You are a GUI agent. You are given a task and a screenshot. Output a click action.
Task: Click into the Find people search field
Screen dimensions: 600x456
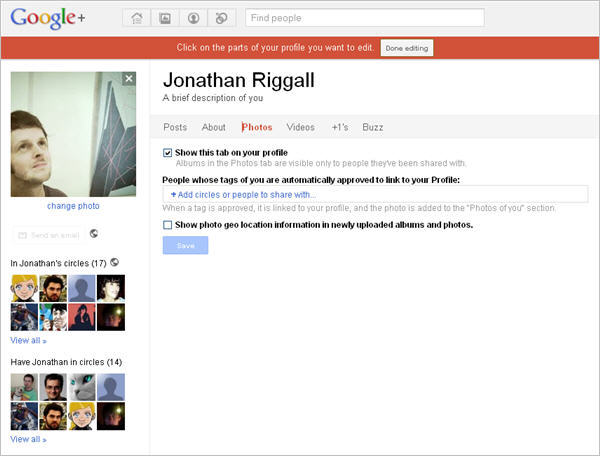pyautogui.click(x=364, y=18)
